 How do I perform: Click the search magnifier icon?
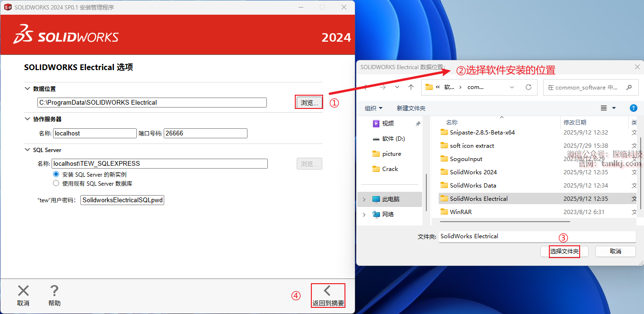pos(629,87)
